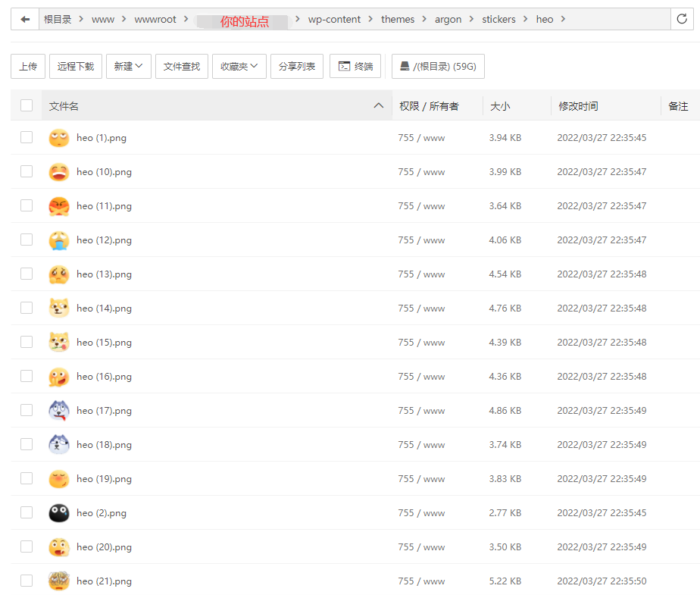Click the 上传 upload button
700x595 pixels.
click(x=28, y=67)
